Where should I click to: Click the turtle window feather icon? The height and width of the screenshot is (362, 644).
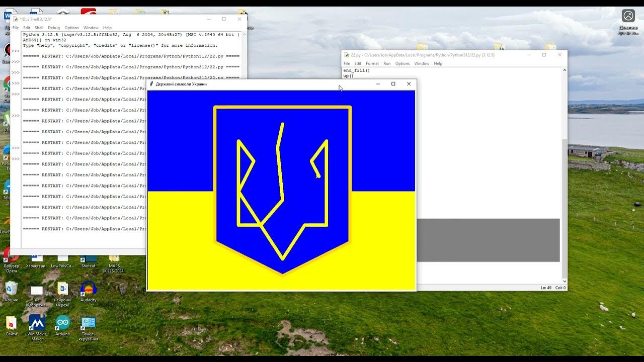(151, 84)
